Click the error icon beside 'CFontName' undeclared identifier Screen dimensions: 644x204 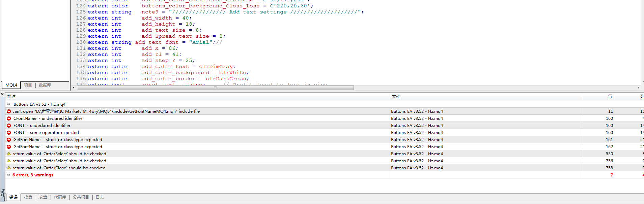tap(9, 118)
